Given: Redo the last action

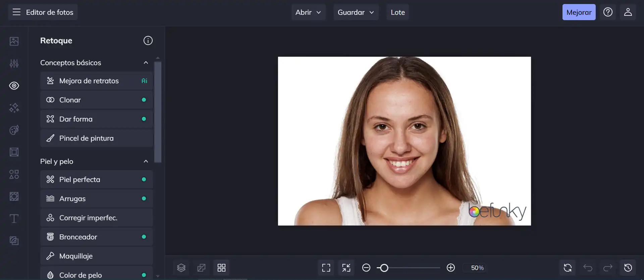Looking at the screenshot, I should (x=608, y=268).
